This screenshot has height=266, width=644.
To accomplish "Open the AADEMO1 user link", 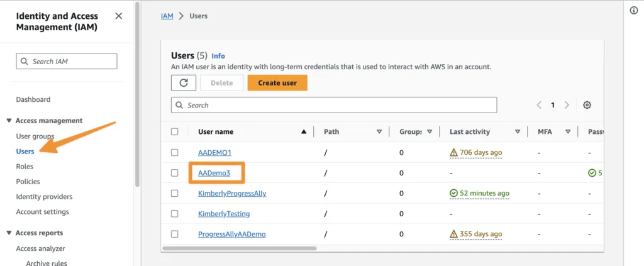I will tap(215, 152).
